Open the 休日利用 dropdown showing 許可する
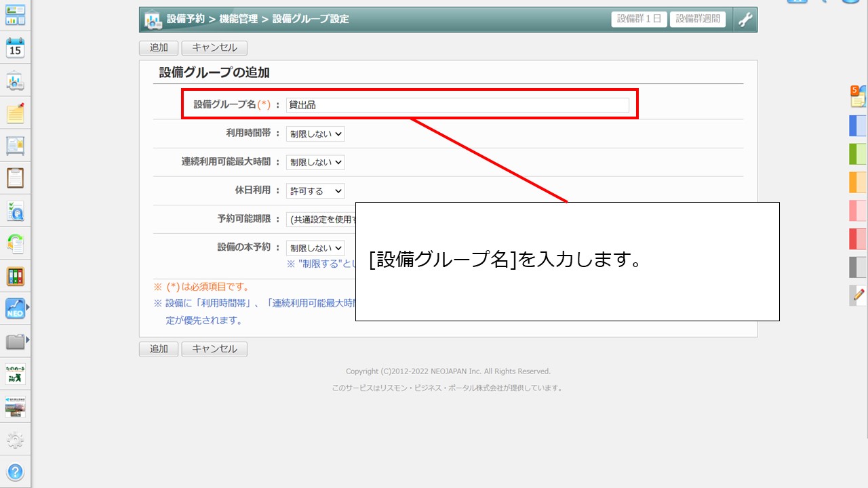 315,191
